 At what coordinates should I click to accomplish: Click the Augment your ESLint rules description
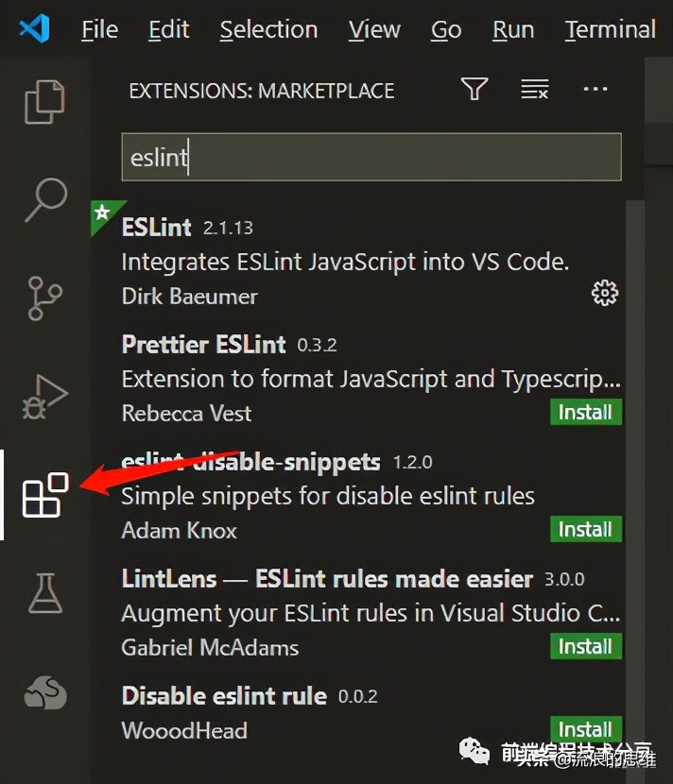point(371,613)
